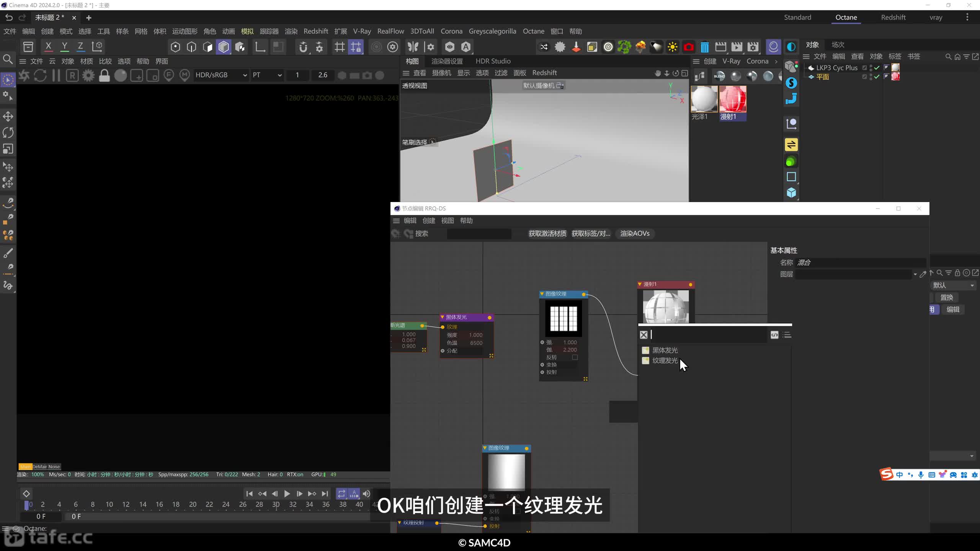This screenshot has height=551, width=980.
Task: Click the Sogou input method icon
Action: pos(887,474)
